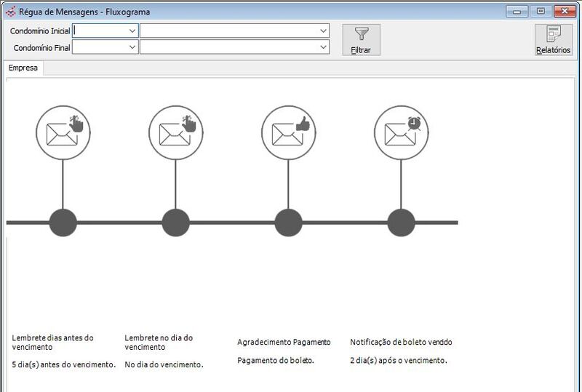Click the alarm clock envelope overdue icon
582x392 pixels.
401,132
